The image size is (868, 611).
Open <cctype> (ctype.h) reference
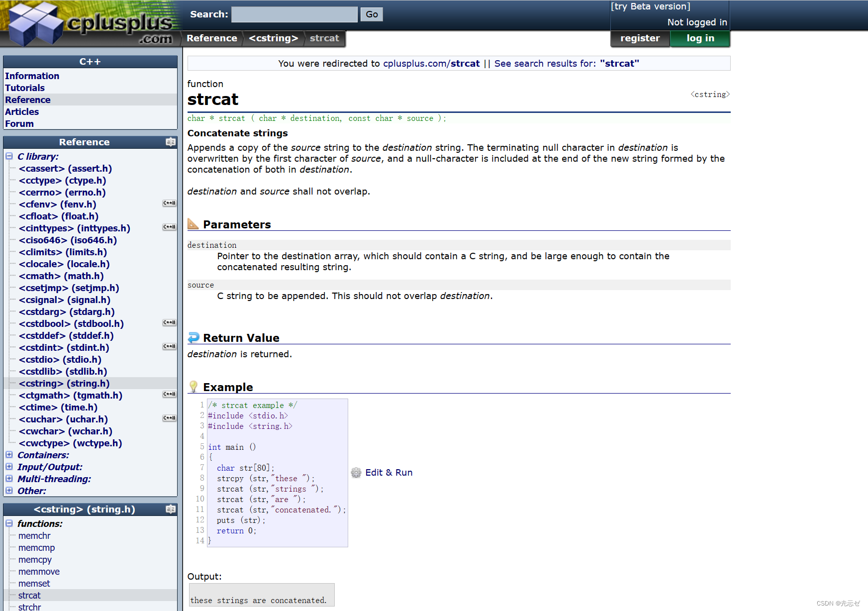[x=62, y=181]
